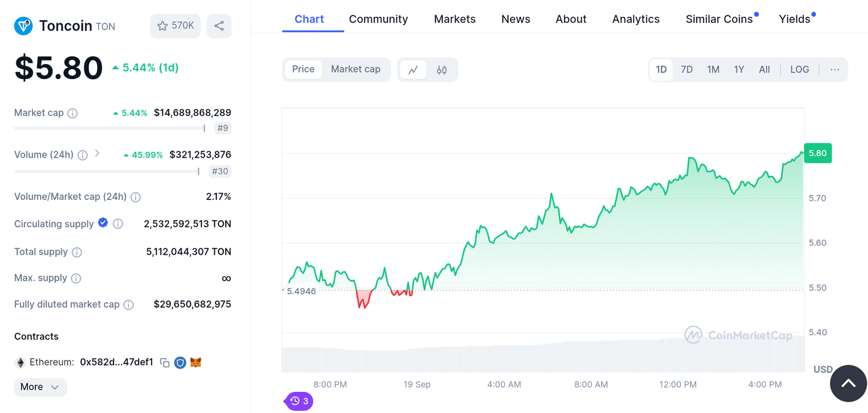Switch to the Chart tab

click(x=309, y=20)
